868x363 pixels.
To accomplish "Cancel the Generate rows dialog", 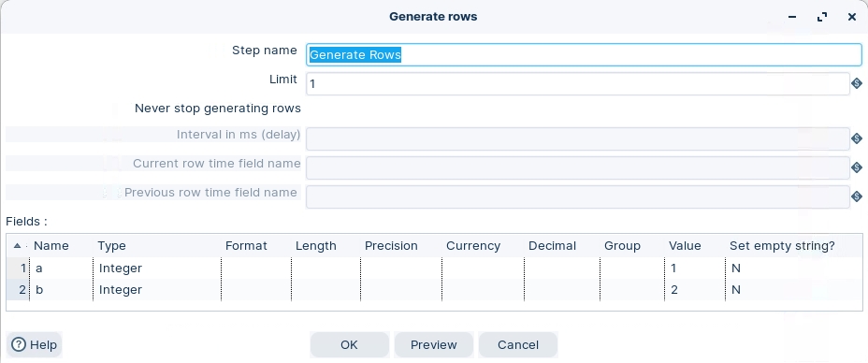I will point(517,344).
